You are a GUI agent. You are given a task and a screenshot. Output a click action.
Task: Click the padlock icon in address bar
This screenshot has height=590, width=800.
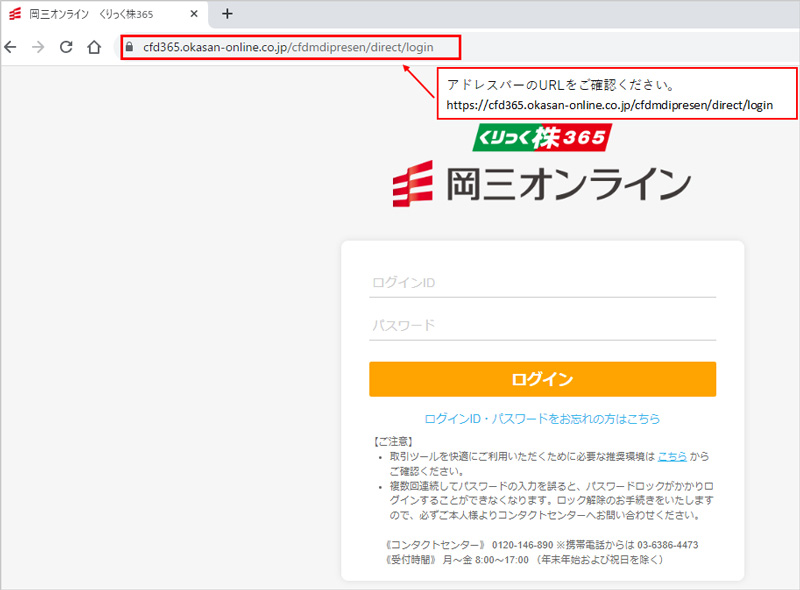tap(130, 47)
